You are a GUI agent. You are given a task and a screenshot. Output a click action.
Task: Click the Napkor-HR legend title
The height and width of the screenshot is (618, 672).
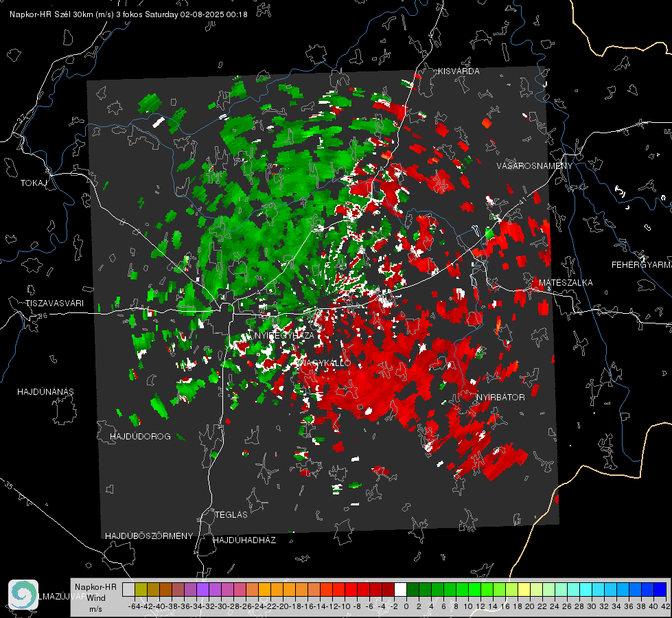tap(95, 587)
